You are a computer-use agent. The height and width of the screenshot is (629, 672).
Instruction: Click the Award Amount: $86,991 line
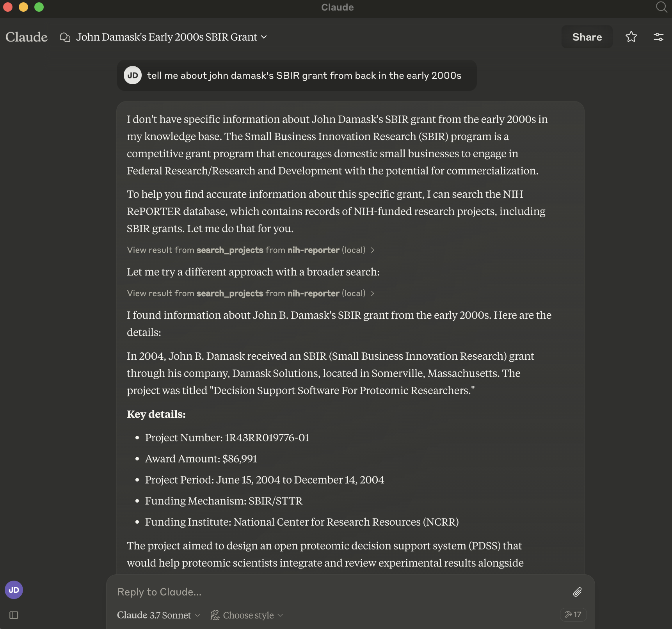coord(201,459)
